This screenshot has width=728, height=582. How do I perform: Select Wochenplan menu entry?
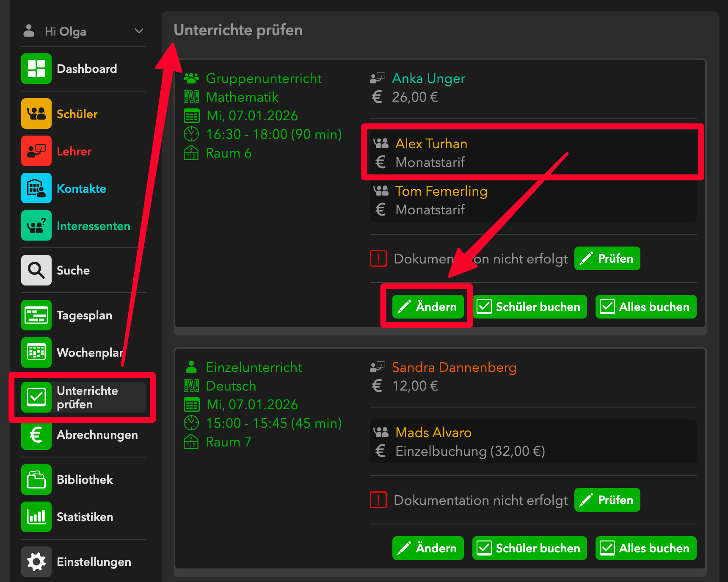coord(89,352)
